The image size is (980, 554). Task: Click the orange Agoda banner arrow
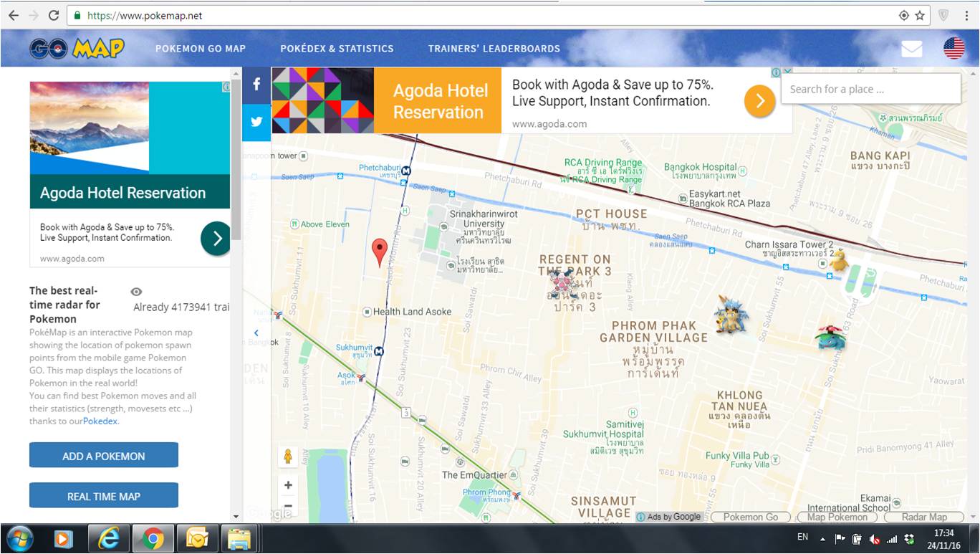[759, 101]
